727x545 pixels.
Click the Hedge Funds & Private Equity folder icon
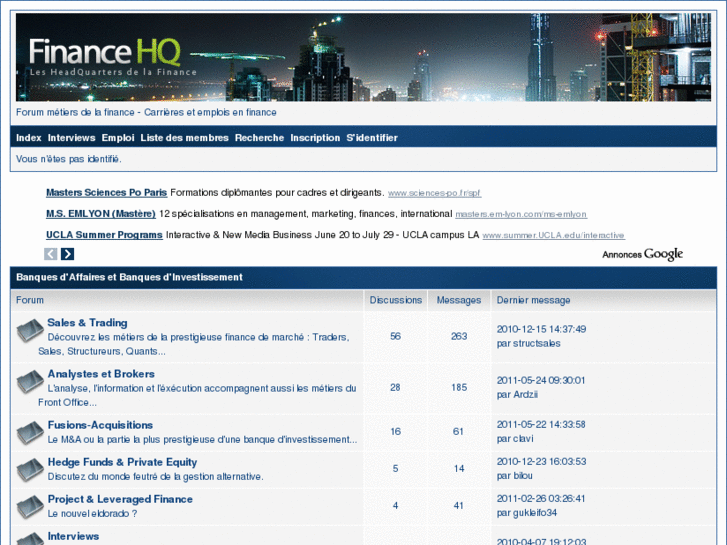pyautogui.click(x=30, y=470)
